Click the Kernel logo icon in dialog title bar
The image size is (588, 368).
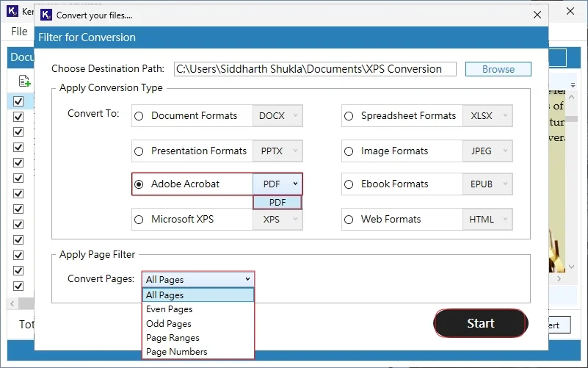46,15
